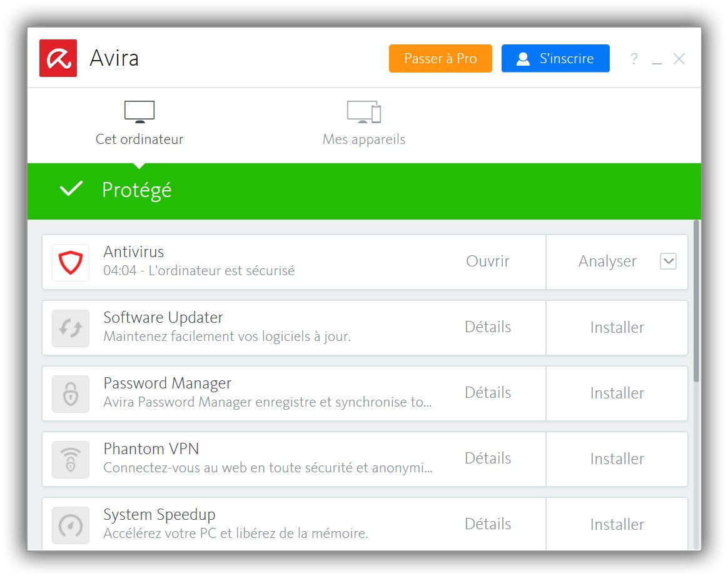Click 'Maintenez facilement vos logiciels à jour.' text

click(227, 336)
